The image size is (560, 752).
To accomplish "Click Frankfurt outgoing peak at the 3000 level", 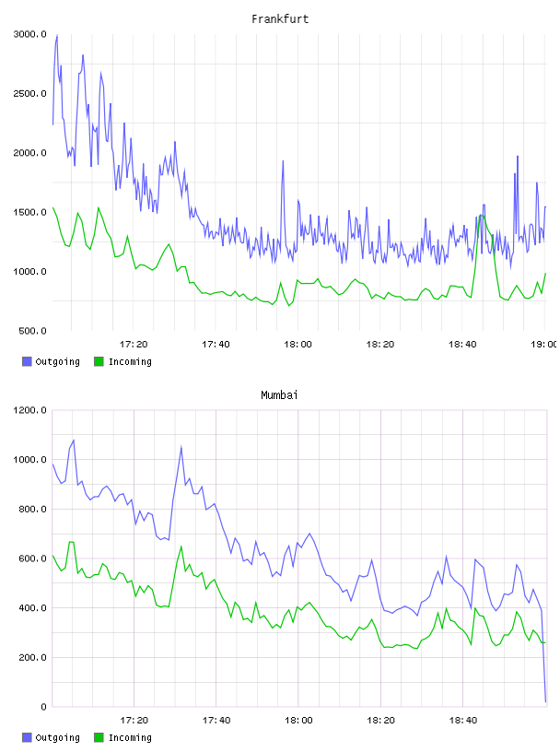I will (57, 36).
